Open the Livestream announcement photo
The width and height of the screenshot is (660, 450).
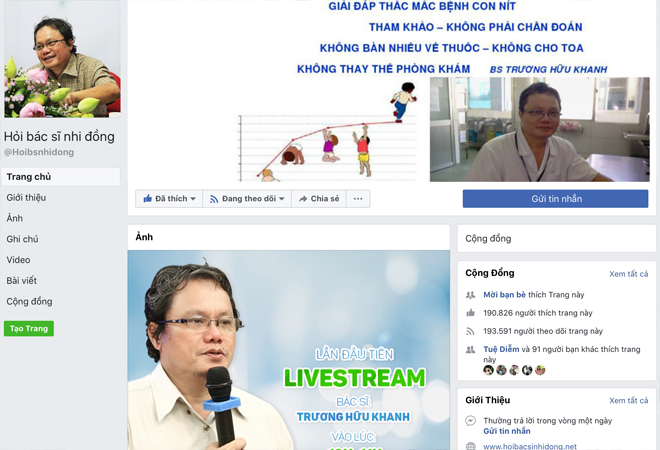click(x=289, y=350)
